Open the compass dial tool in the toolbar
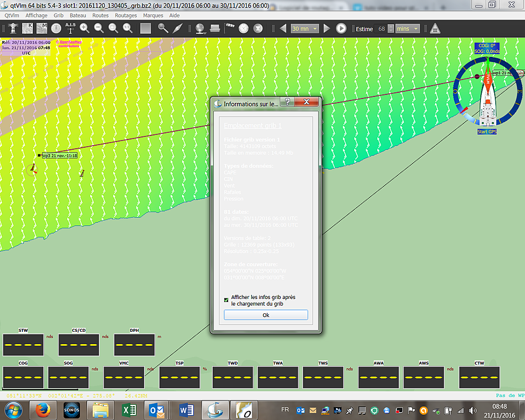This screenshot has height=420, width=525. 56,29
